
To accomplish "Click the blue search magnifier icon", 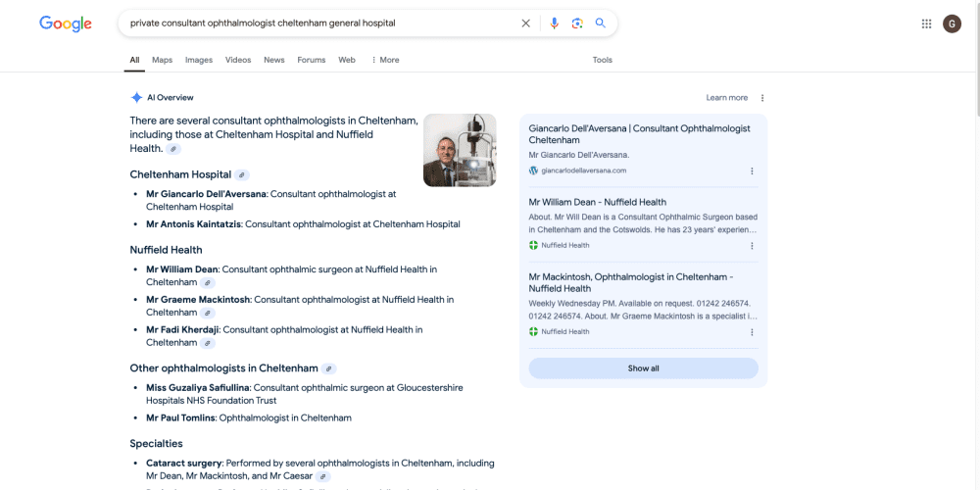I will [601, 24].
